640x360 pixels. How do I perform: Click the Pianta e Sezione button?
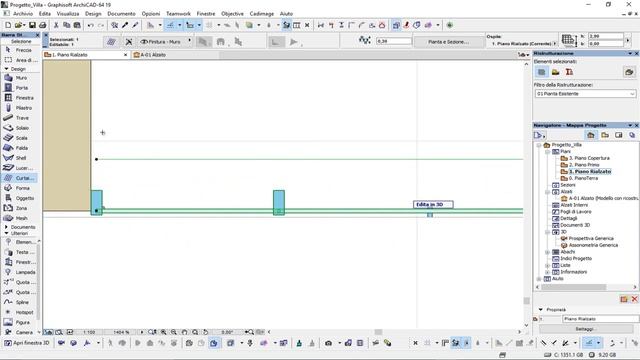pyautogui.click(x=448, y=42)
